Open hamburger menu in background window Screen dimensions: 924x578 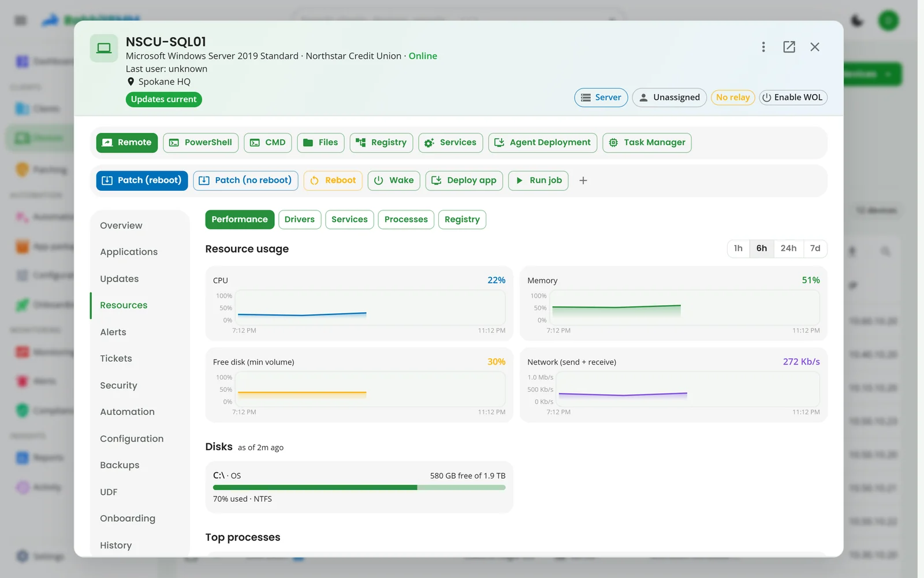[21, 21]
